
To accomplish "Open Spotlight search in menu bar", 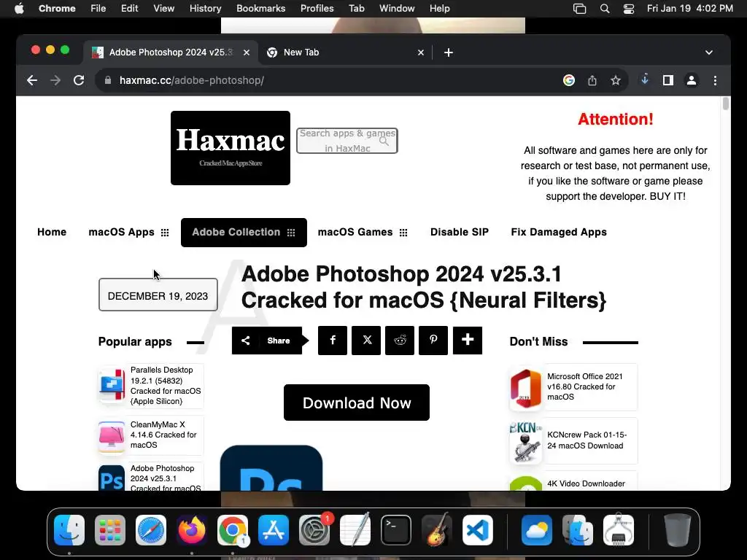I will (x=605, y=9).
